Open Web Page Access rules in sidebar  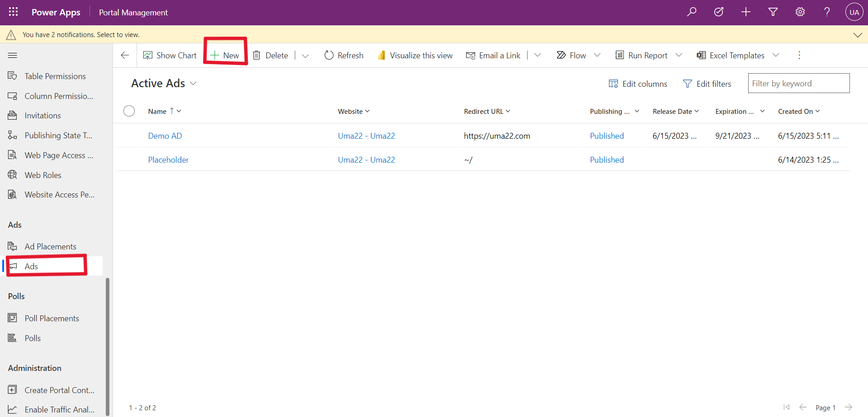point(52,155)
